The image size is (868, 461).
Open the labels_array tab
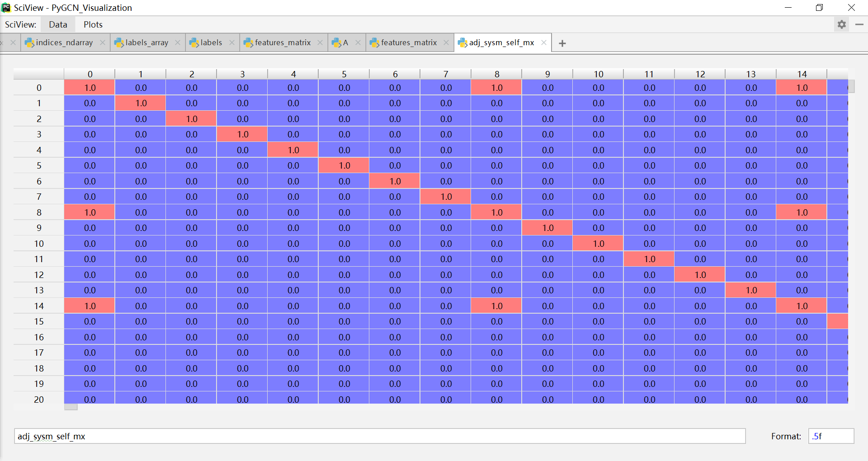tap(146, 42)
